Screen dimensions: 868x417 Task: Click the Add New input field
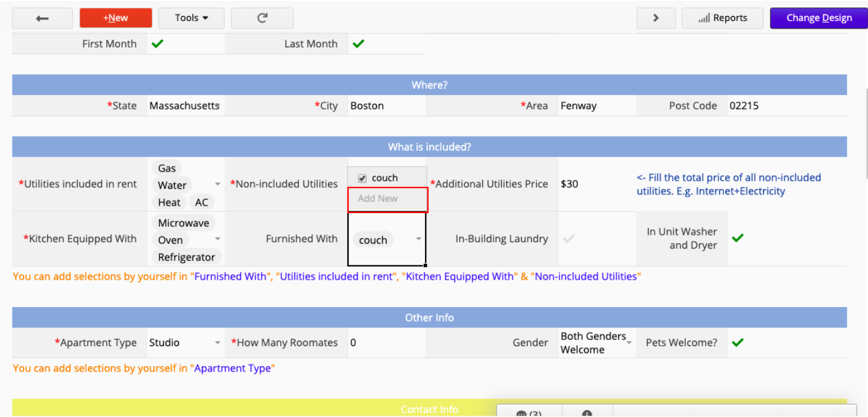[387, 199]
